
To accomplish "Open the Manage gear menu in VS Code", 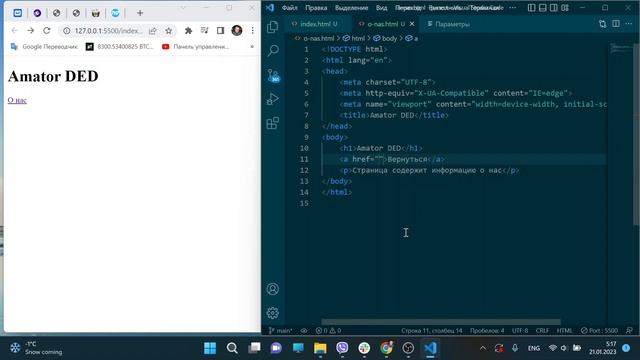I will [x=273, y=313].
